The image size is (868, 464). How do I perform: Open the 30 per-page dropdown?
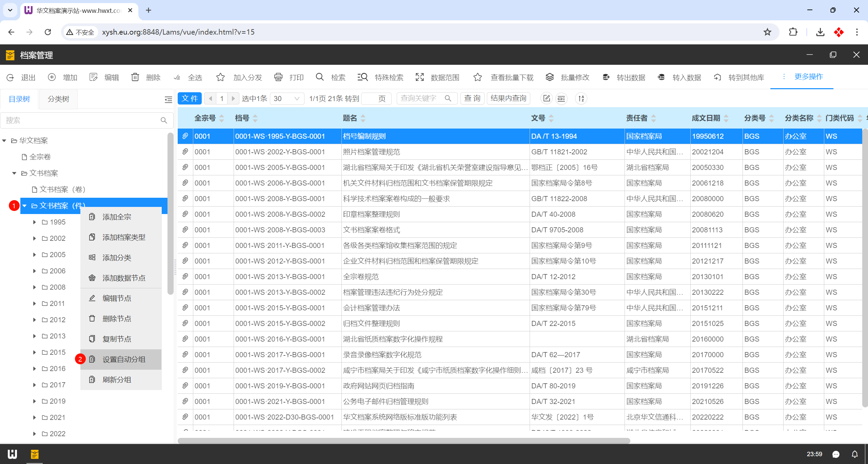tap(287, 99)
